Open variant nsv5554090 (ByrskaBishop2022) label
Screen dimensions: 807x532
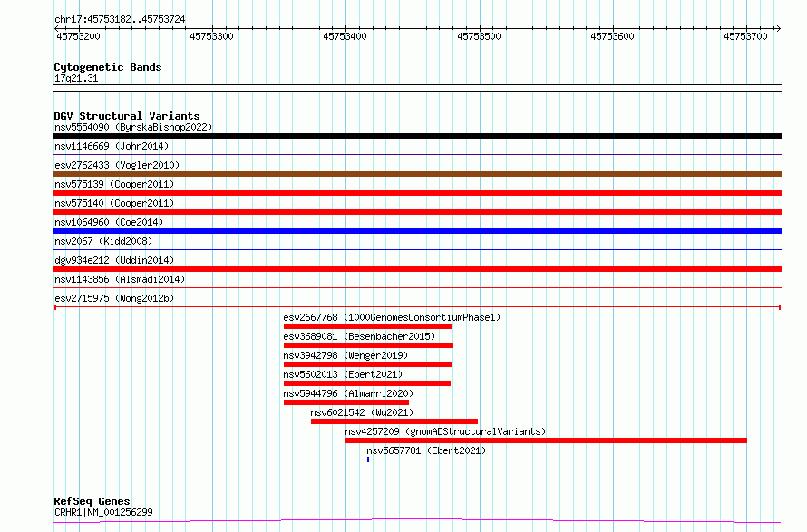coord(133,127)
